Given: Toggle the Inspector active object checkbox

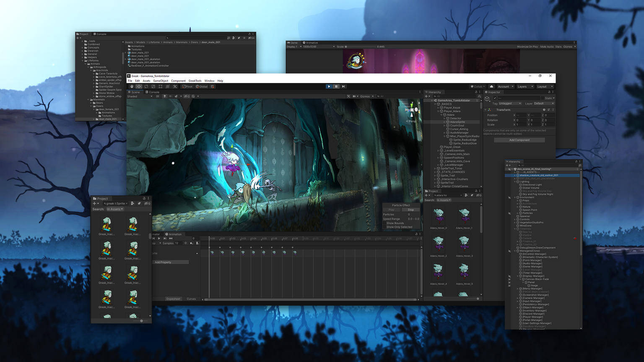Looking at the screenshot, I should [495, 98].
